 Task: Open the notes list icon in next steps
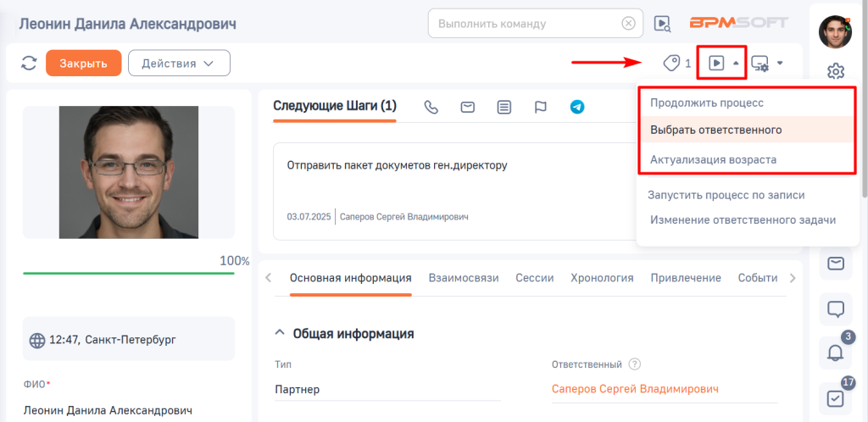504,108
